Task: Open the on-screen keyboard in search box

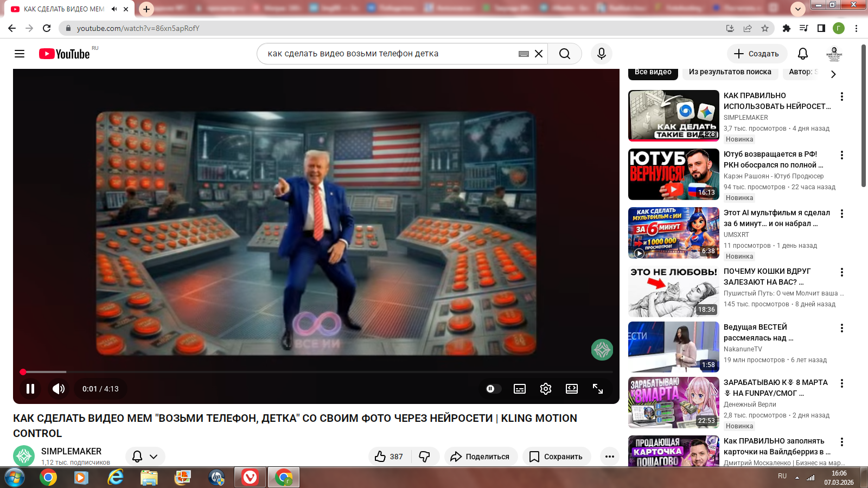Action: (x=524, y=54)
